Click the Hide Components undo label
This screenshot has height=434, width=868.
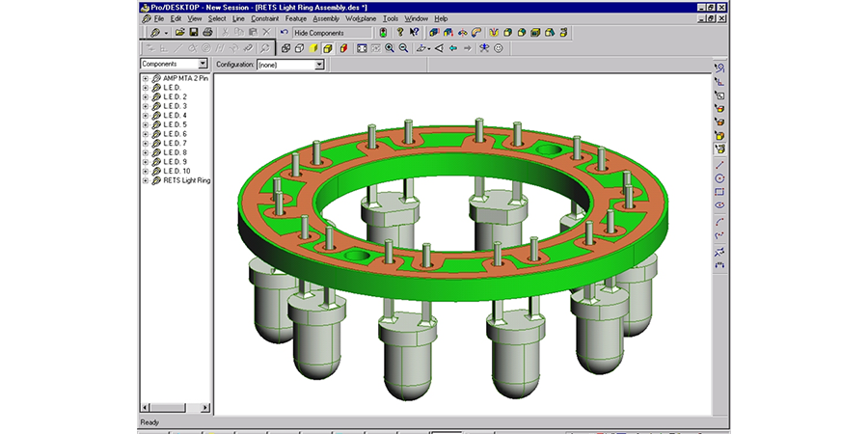tap(328, 33)
